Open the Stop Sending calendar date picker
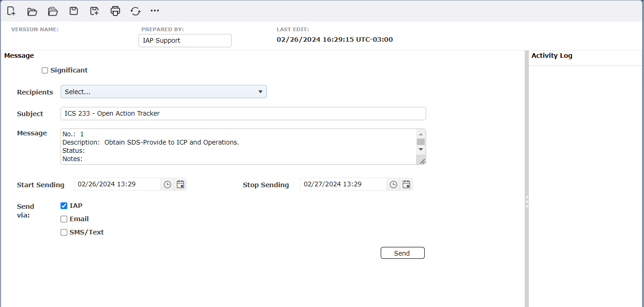Viewport: 644px width, 307px height. coord(406,184)
